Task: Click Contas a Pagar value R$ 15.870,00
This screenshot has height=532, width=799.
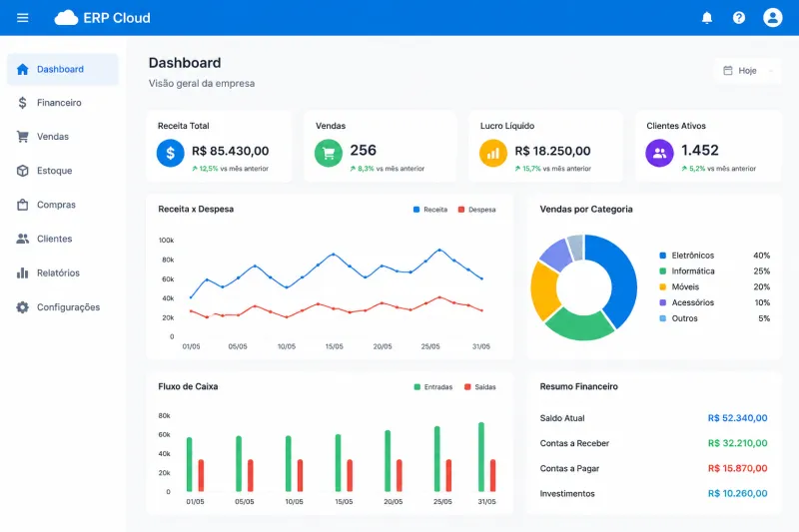Action: (737, 468)
